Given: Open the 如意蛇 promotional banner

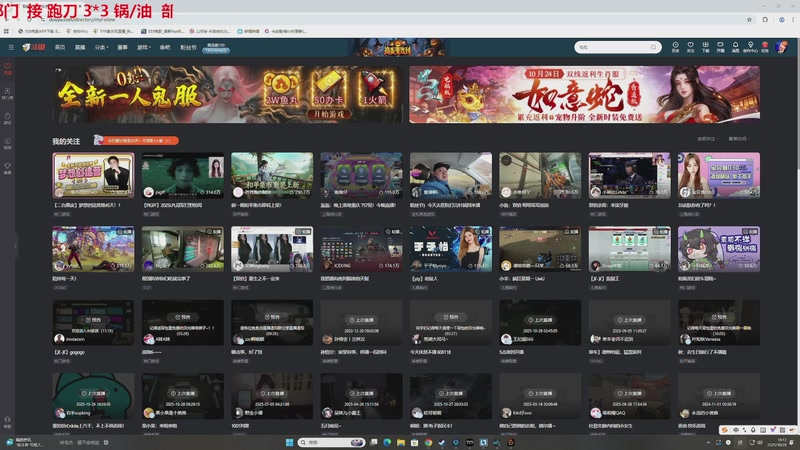Looking at the screenshot, I should (x=584, y=94).
